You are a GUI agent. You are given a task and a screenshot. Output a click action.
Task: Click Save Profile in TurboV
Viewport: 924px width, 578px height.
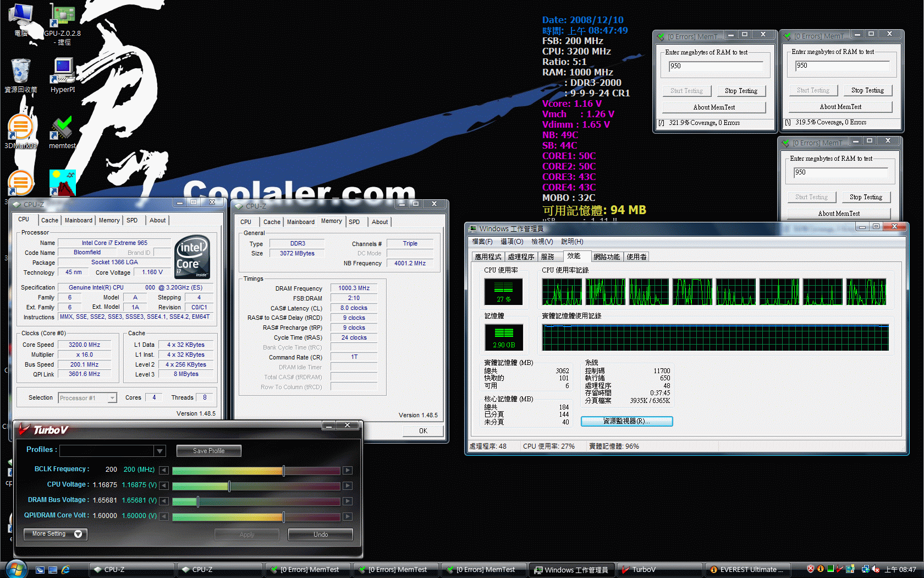208,451
